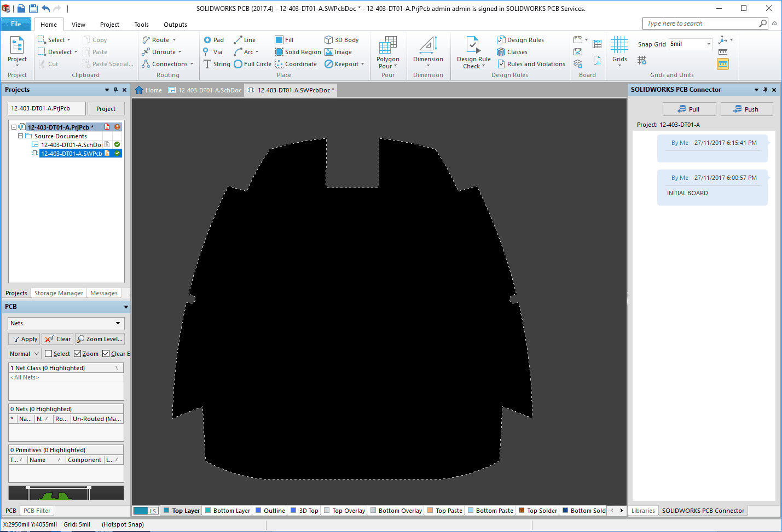Select the Solid Region tool
Image resolution: width=782 pixels, height=532 pixels.
298,52
